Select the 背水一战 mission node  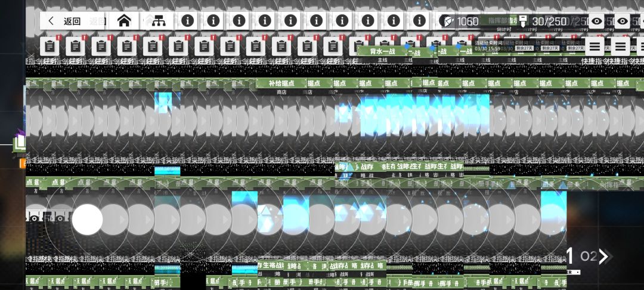382,51
